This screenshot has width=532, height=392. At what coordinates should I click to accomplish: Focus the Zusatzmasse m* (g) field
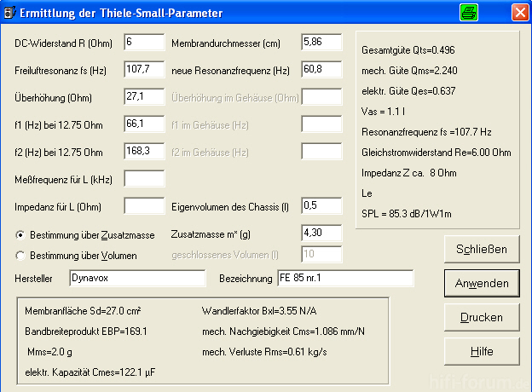click(321, 233)
